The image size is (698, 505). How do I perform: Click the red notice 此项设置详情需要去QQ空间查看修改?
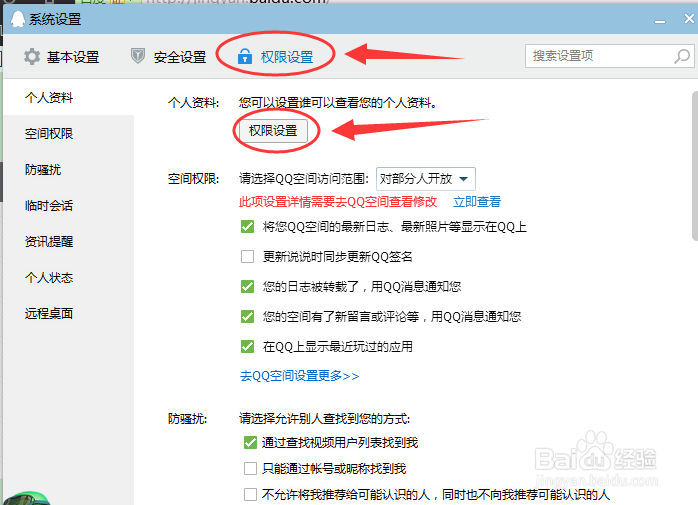(338, 202)
